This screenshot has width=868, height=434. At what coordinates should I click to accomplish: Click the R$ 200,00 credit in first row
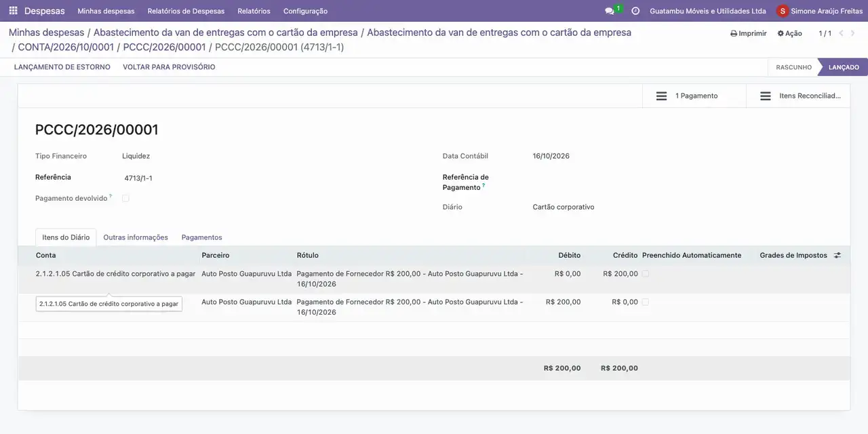point(620,274)
